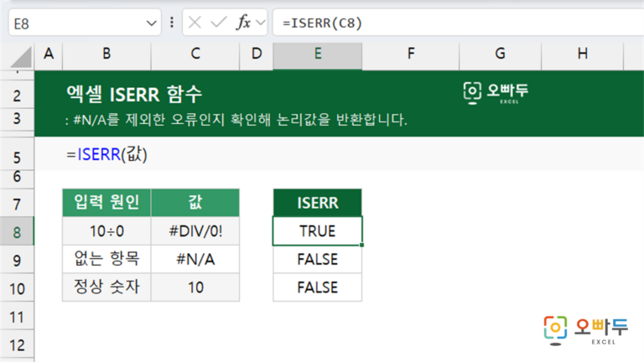The image size is (644, 362).
Task: Select cell containing '정상 숫자'
Action: coord(106,287)
